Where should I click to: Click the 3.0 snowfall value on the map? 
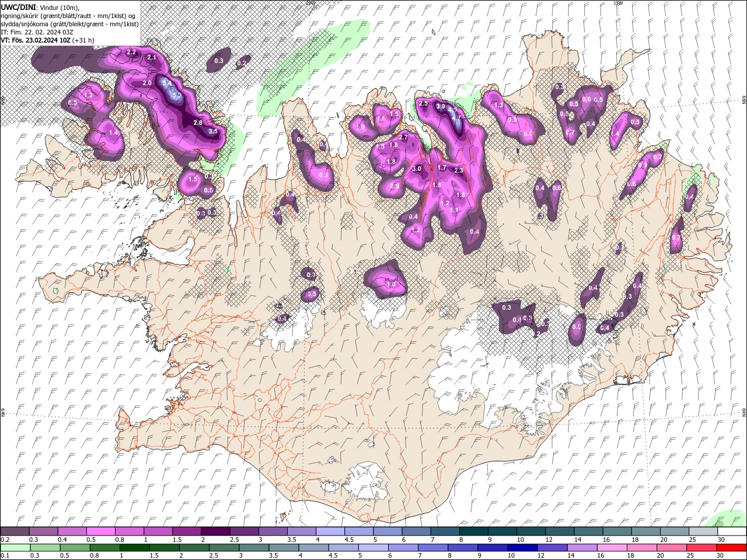point(417,169)
